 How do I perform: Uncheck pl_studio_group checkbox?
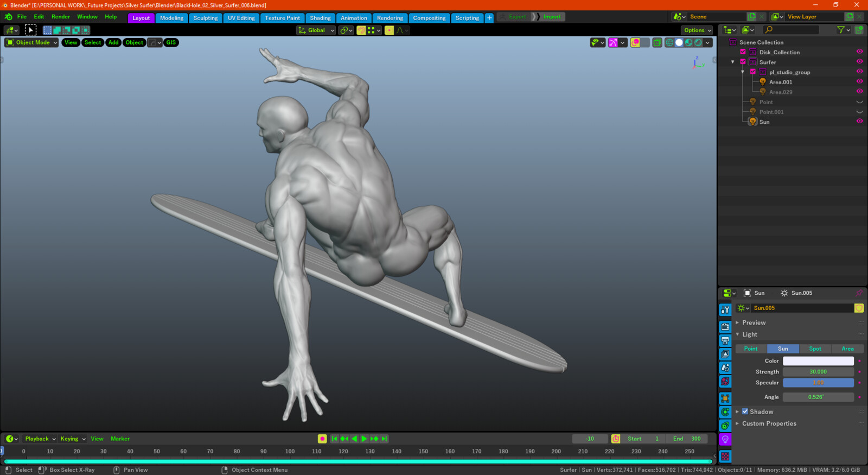tap(753, 72)
